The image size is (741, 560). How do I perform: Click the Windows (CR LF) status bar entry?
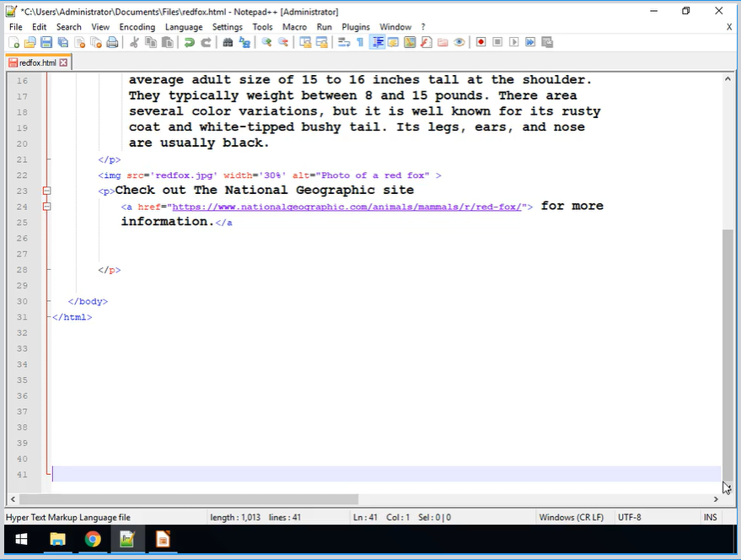tap(572, 518)
